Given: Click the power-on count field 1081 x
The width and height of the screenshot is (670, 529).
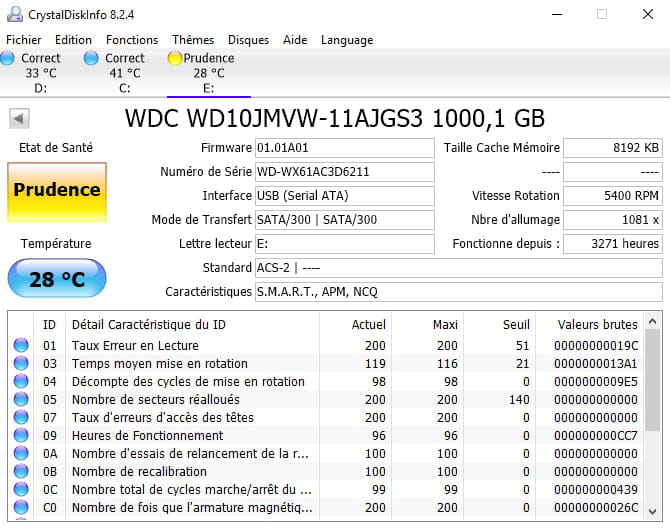Looking at the screenshot, I should tap(613, 220).
